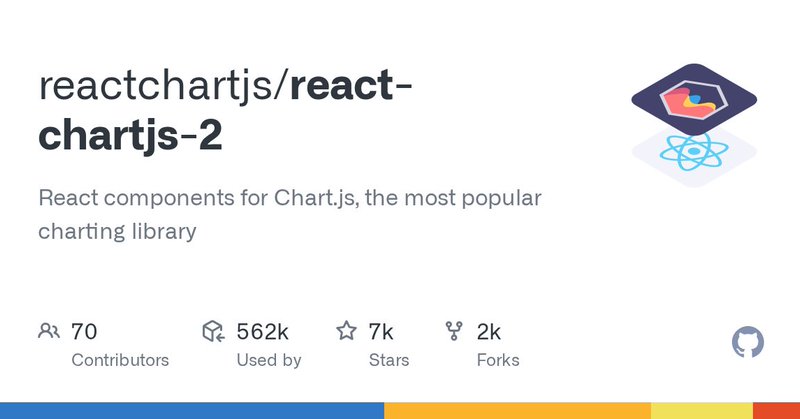Click the yellow language bar segment
Screen dimensions: 800x419
pyautogui.click(x=702, y=410)
